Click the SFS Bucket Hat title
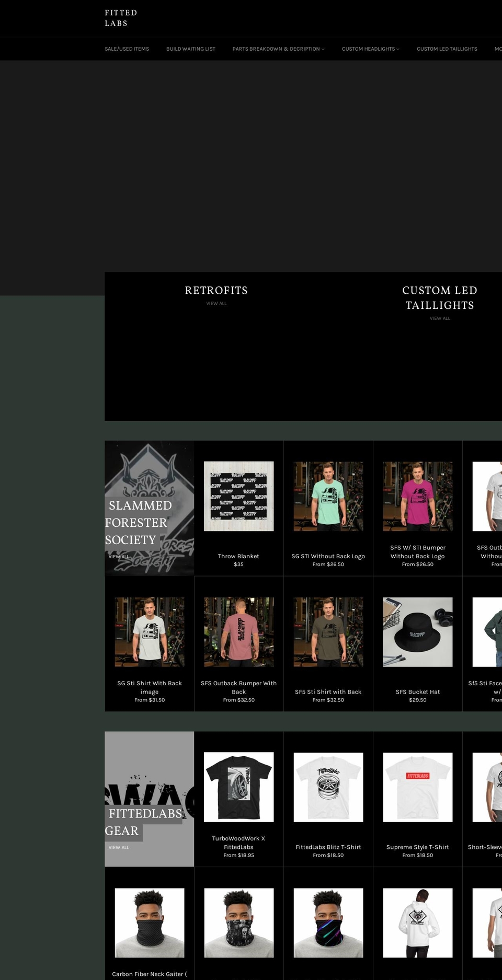 tap(418, 691)
